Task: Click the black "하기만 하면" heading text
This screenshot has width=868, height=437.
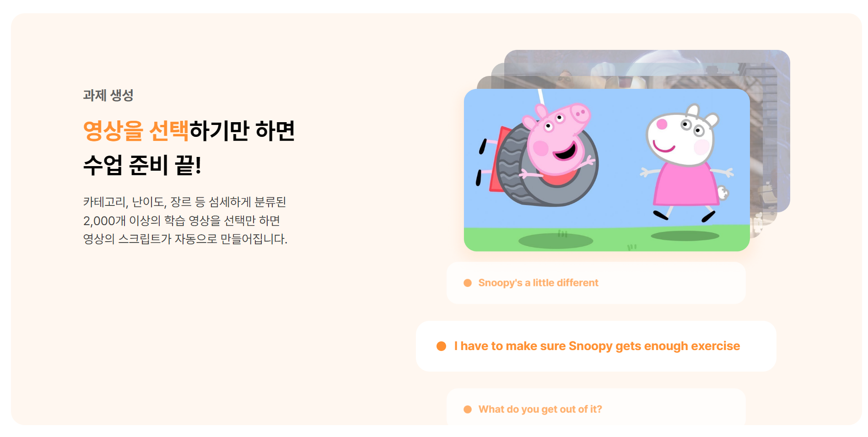Action: tap(242, 131)
